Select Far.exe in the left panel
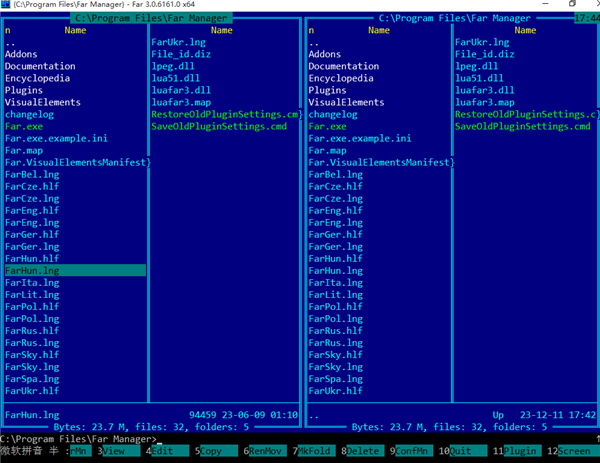Image resolution: width=600 pixels, height=463 pixels. [23, 126]
